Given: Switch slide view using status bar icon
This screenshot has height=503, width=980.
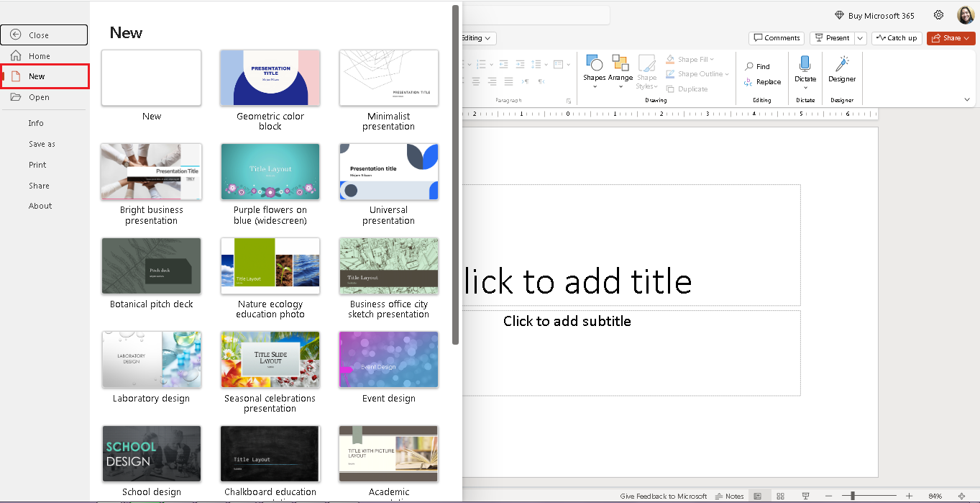Looking at the screenshot, I should 780,496.
